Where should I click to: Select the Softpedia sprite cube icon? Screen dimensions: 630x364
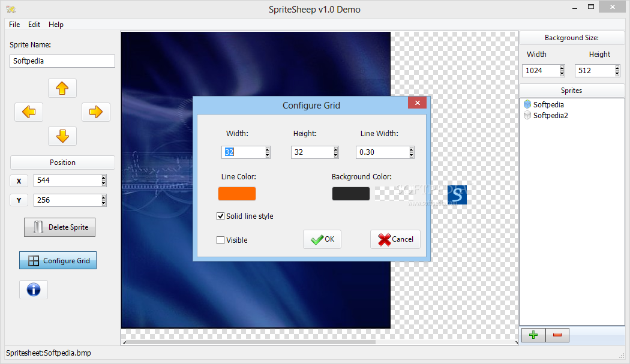pyautogui.click(x=527, y=104)
